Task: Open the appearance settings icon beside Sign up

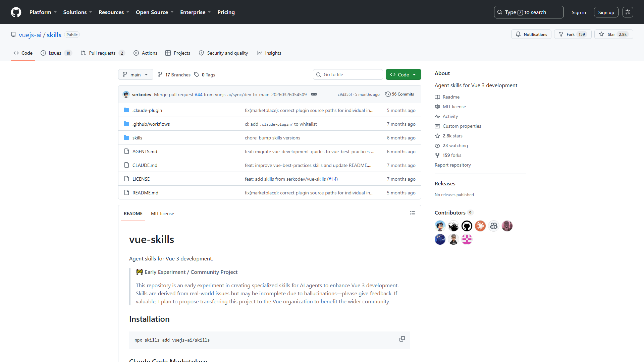Action: point(628,12)
